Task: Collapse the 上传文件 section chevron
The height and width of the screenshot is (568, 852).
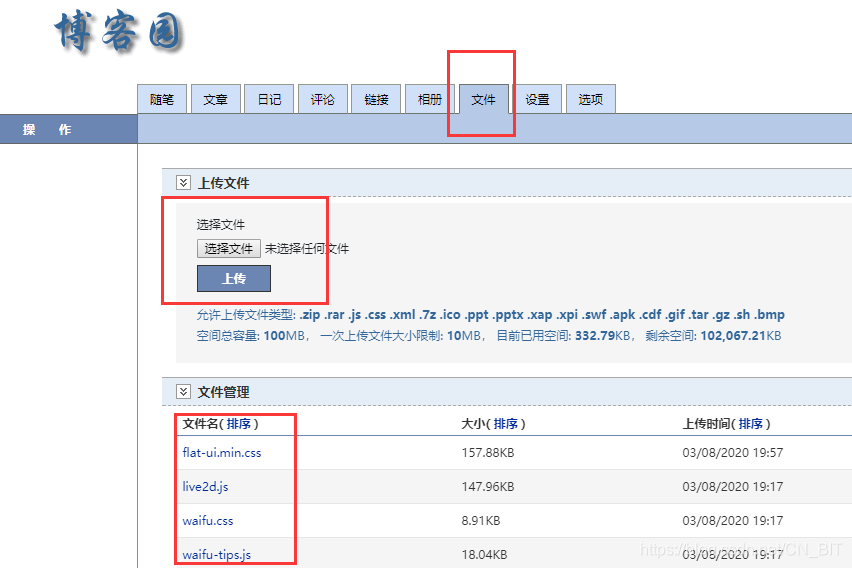Action: [x=183, y=183]
